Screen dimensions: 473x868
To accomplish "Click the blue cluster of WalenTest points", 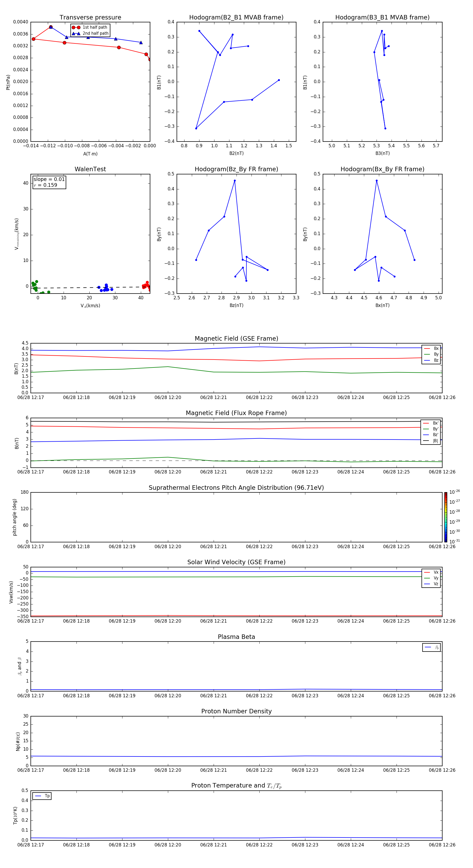I will click(x=105, y=288).
